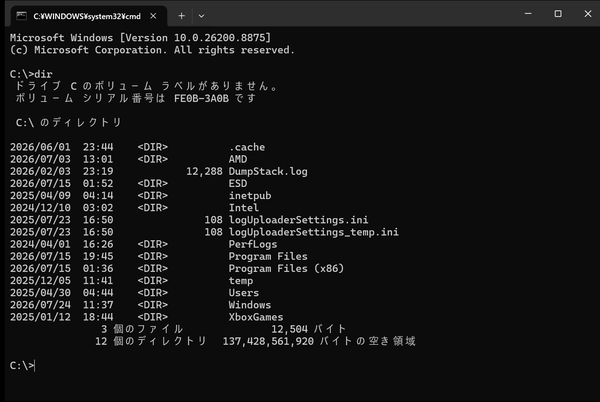Viewport: 600px width, 402px height.
Task: Click the 'Windows' directory entry
Action: click(250, 305)
